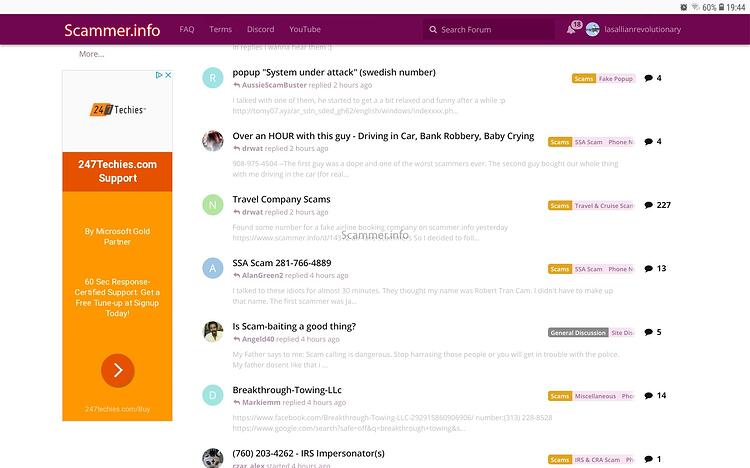Open SSA Scam 281-766-4889 thread
Viewport: 750px width, 468px height.
point(282,263)
